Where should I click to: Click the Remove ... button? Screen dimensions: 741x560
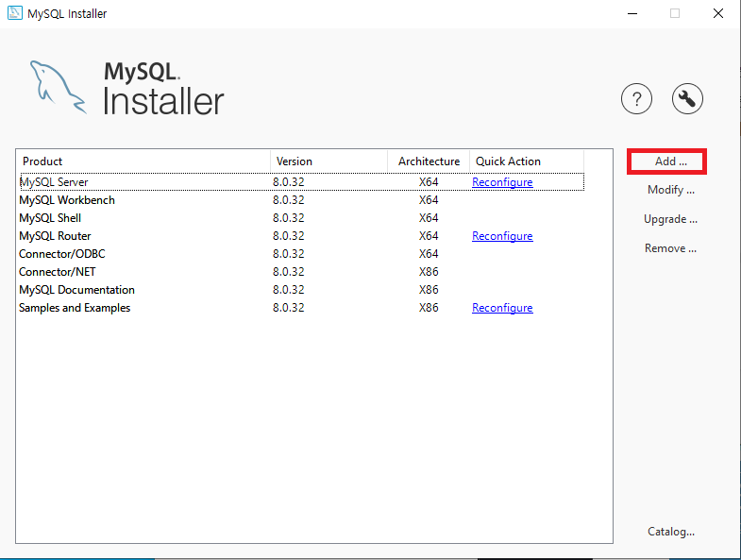(x=670, y=248)
